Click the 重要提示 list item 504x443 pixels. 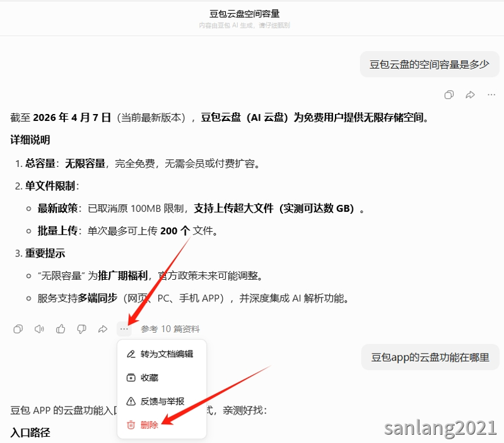40,253
